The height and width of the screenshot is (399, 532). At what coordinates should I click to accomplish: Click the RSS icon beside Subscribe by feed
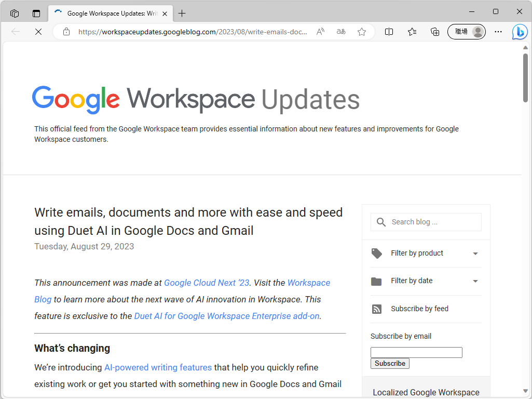376,309
